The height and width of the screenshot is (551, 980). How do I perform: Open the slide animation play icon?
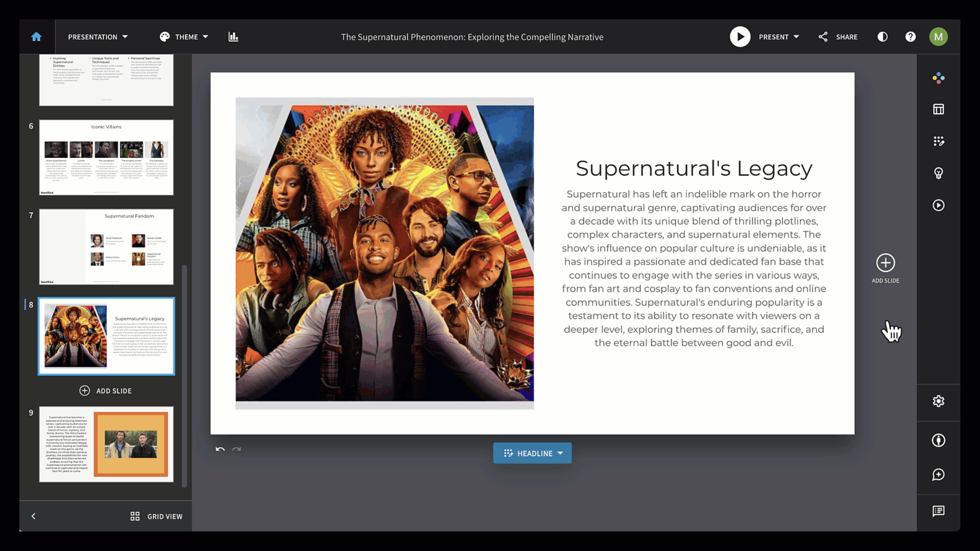coord(939,205)
